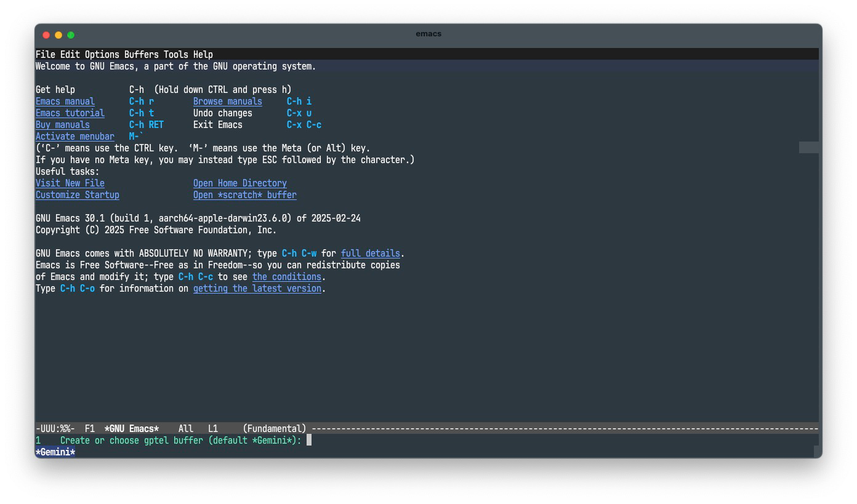Image resolution: width=857 pixels, height=504 pixels.
Task: Click the emacs window title
Action: click(428, 34)
